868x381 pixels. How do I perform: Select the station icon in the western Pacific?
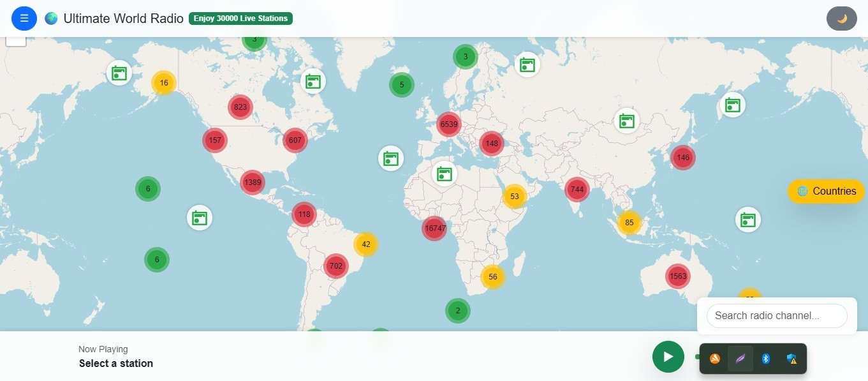pos(748,220)
